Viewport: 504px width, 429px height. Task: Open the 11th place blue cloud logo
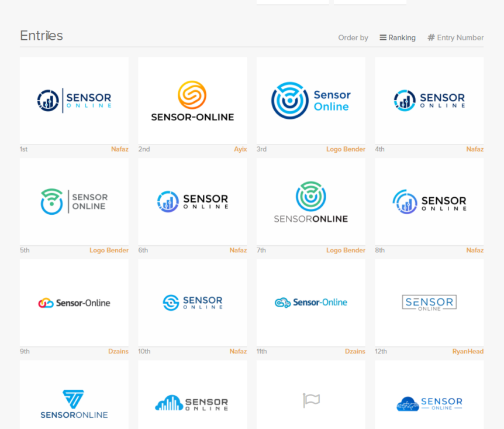pyautogui.click(x=311, y=303)
